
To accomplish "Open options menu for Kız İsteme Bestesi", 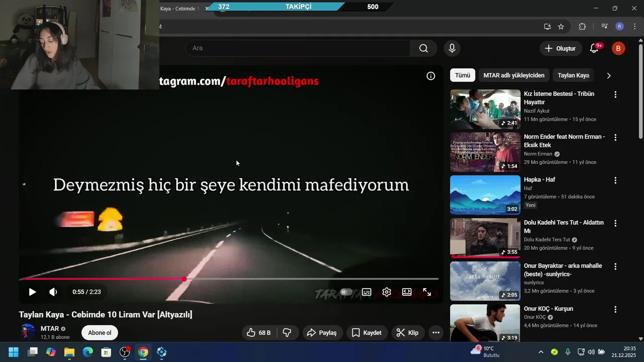I will (615, 95).
